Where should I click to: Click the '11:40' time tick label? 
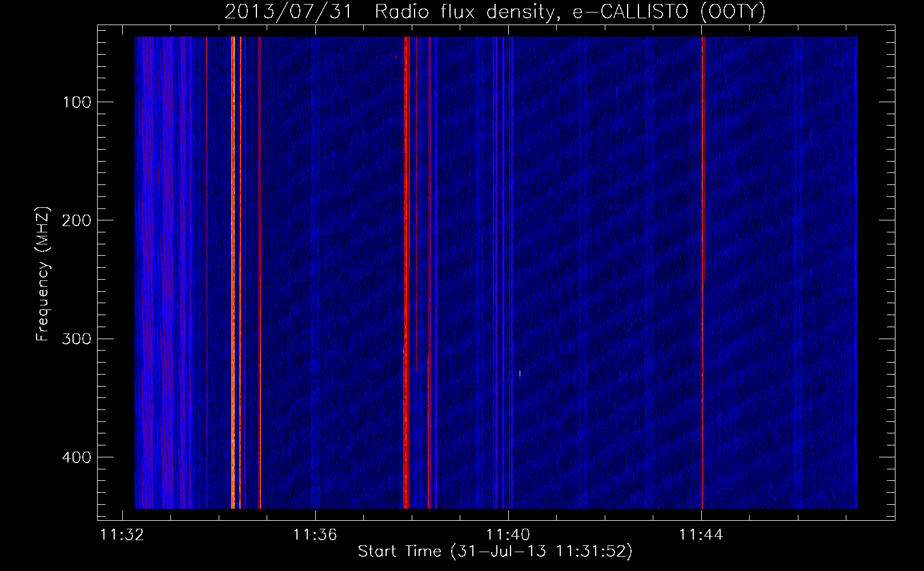(508, 534)
